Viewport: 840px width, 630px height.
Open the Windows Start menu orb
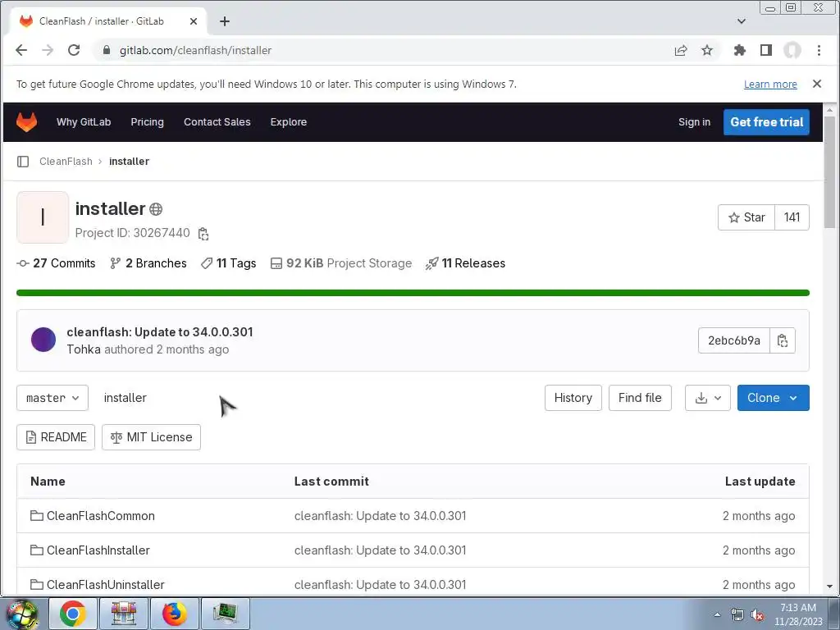pos(22,614)
